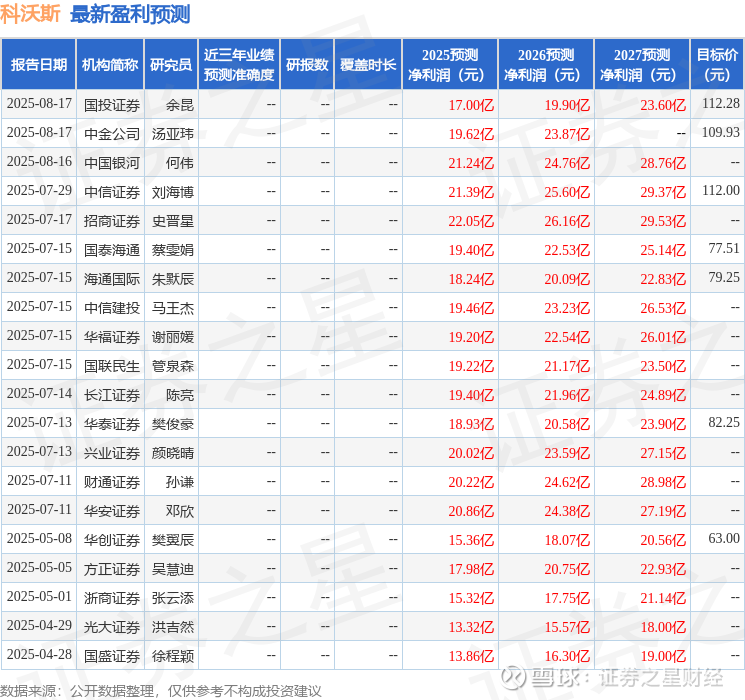Click analyst name 邓欣

180,510
